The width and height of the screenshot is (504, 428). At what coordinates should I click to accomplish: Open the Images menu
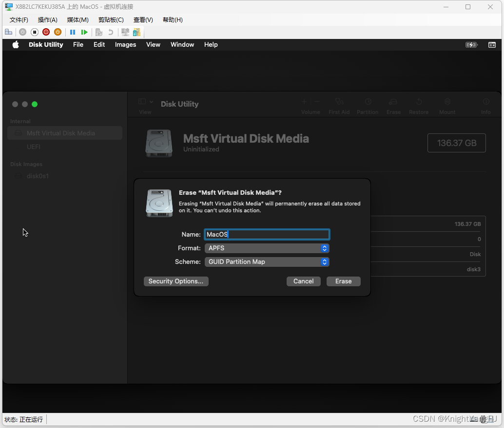tap(125, 45)
